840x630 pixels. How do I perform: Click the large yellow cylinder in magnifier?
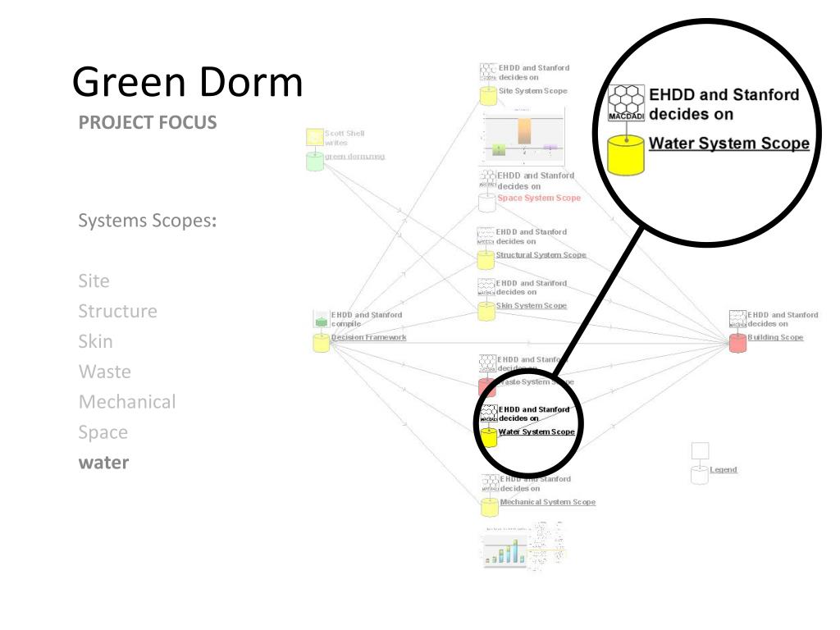[x=626, y=155]
